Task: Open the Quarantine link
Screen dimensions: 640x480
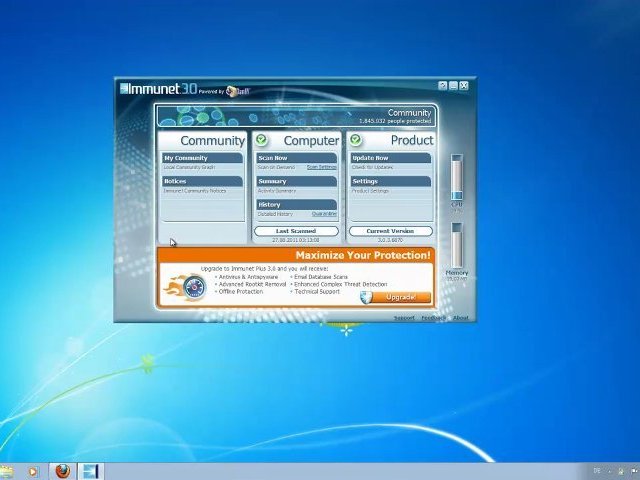Action: coord(324,214)
